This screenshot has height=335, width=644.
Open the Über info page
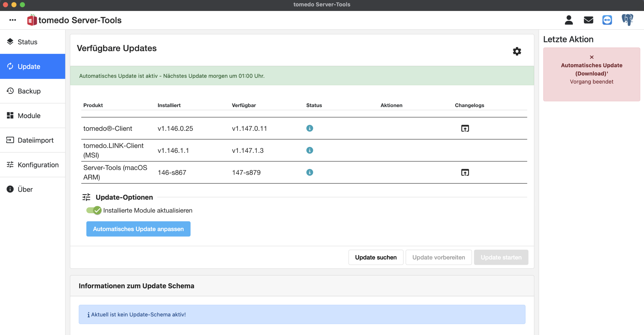tap(32, 190)
